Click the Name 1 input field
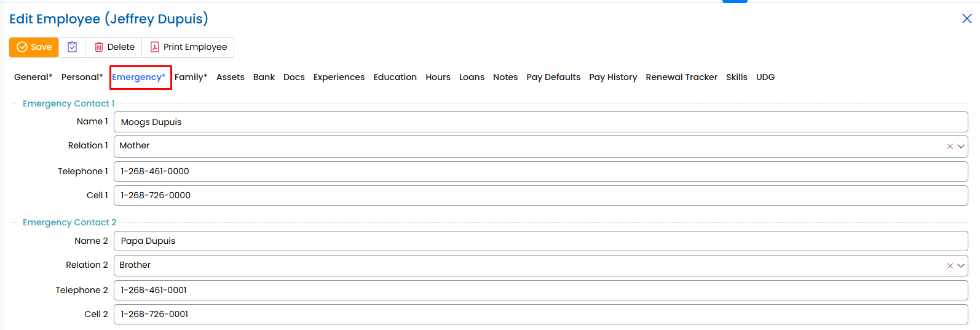 pyautogui.click(x=540, y=122)
